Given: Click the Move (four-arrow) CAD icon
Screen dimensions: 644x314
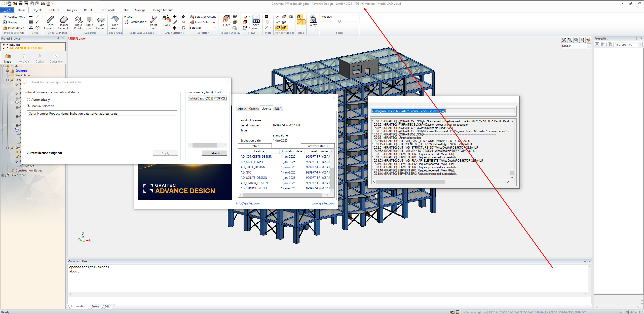Looking at the screenshot, I should [x=175, y=17].
